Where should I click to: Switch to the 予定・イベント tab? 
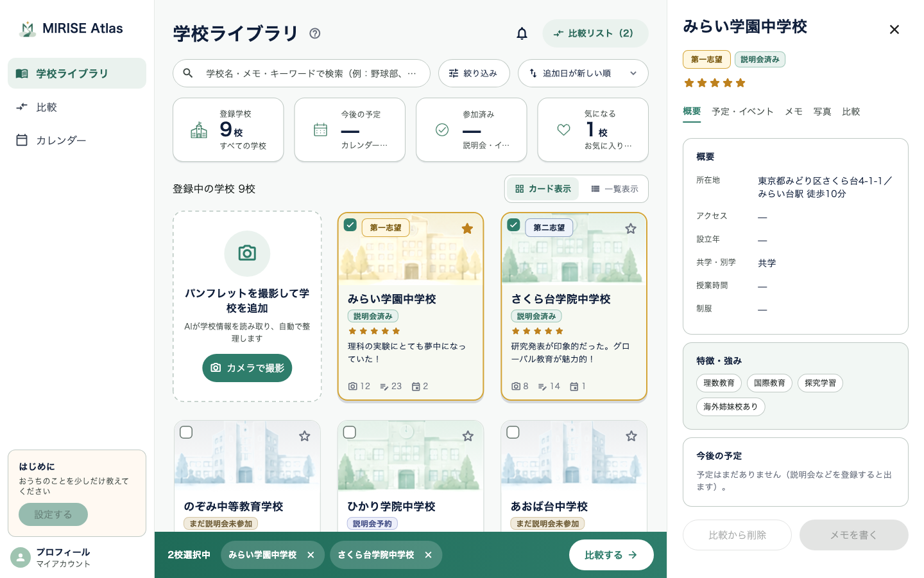tap(742, 112)
